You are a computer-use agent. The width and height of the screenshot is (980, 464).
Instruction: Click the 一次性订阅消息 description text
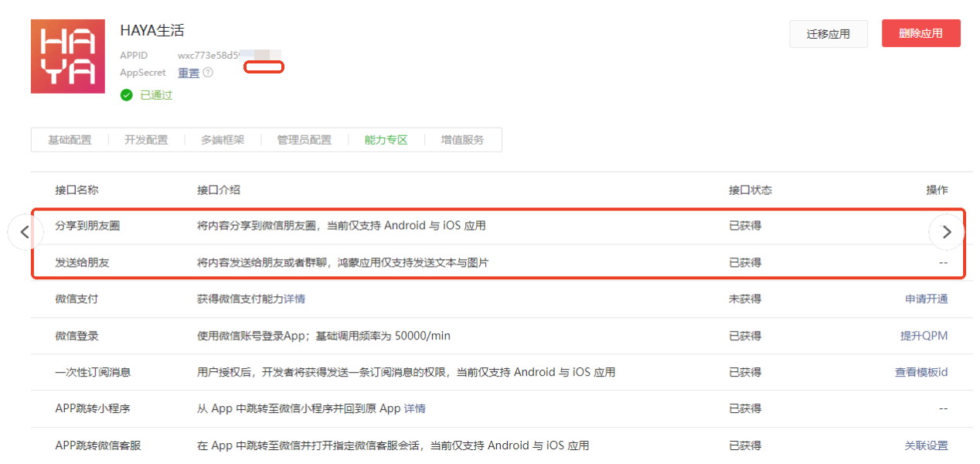407,372
